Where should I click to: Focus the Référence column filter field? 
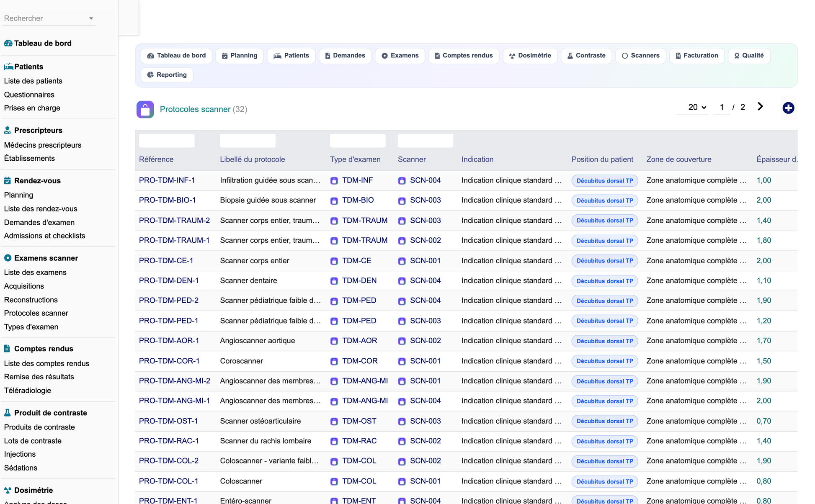tap(167, 141)
